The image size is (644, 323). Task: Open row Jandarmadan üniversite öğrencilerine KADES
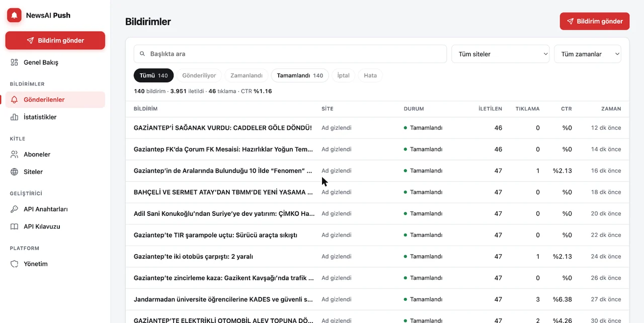click(377, 299)
